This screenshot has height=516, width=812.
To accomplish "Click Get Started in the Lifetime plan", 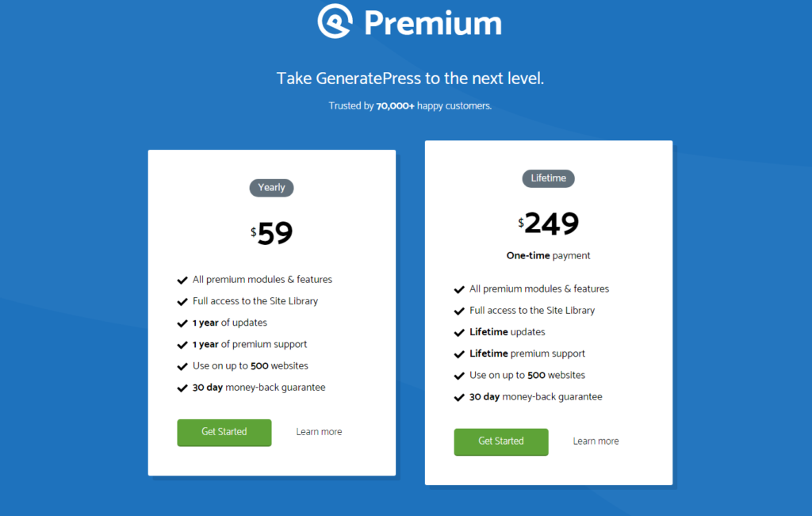I will tap(500, 441).
